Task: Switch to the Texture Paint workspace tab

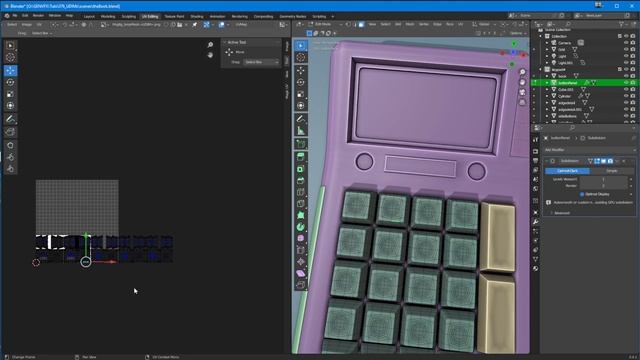Action: tap(174, 16)
